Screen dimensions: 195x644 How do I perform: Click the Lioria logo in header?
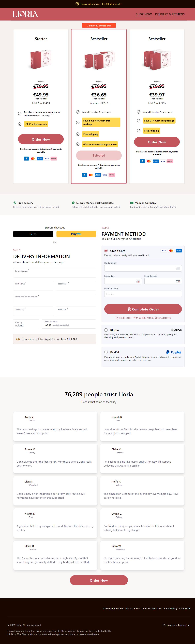pyautogui.click(x=26, y=14)
